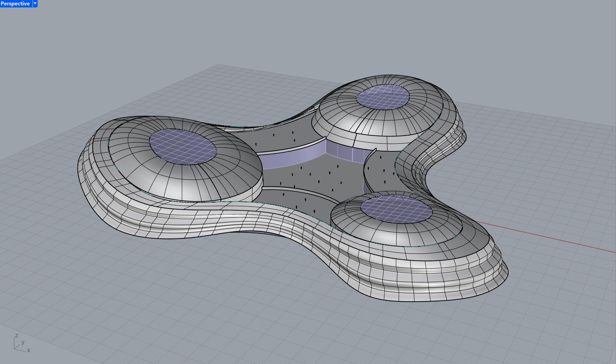Select the bottom-right dome's purple skylight disc
Viewport: 616px width, 364px height.
pyautogui.click(x=396, y=209)
